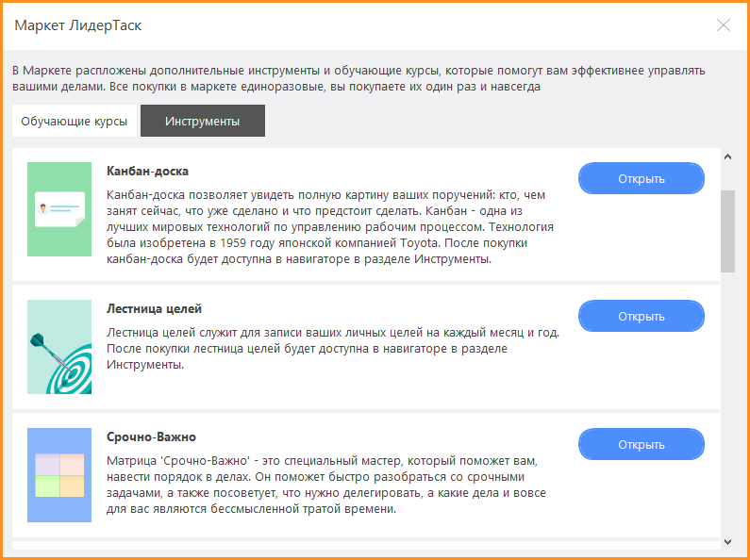Viewport: 750px width, 560px height.
Task: Click the dart target icon for Лестница целей
Action: click(x=59, y=347)
